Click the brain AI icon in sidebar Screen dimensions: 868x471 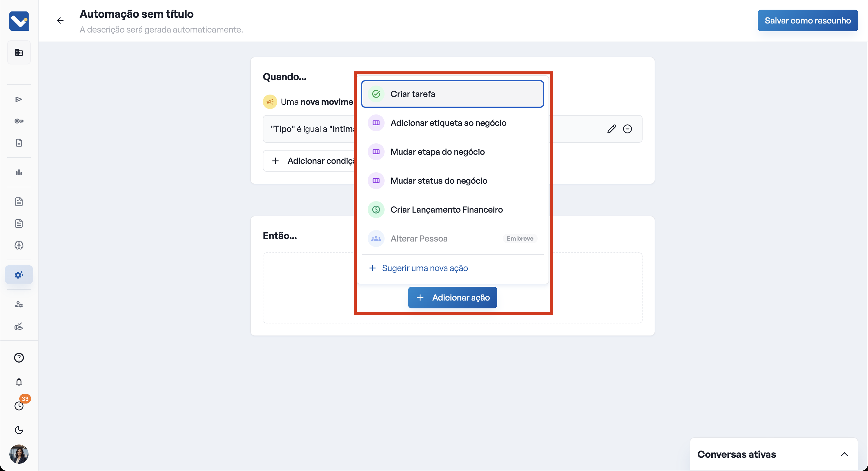(19, 245)
